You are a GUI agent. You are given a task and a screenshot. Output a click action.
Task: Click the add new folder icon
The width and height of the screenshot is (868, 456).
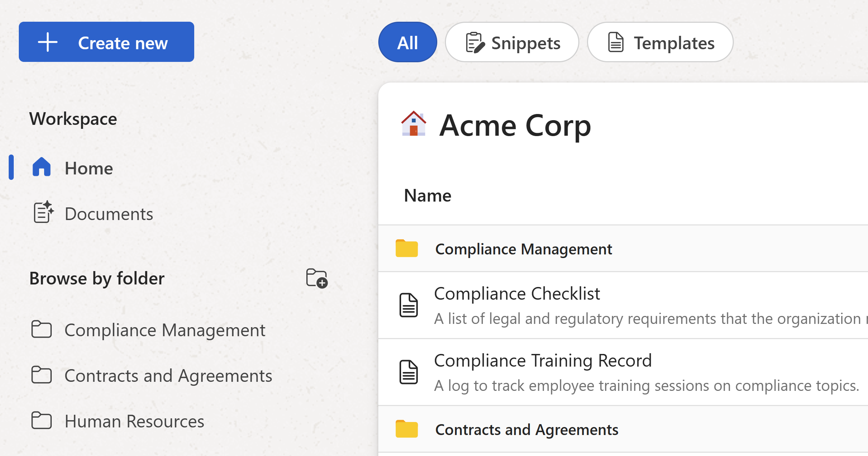pyautogui.click(x=317, y=278)
